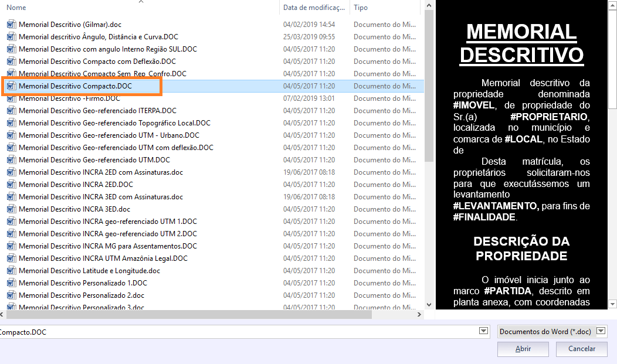The image size is (617, 364).
Task: Click icon for Memorial Descritivo Compacto com Deflexão.DOC
Action: tap(11, 62)
